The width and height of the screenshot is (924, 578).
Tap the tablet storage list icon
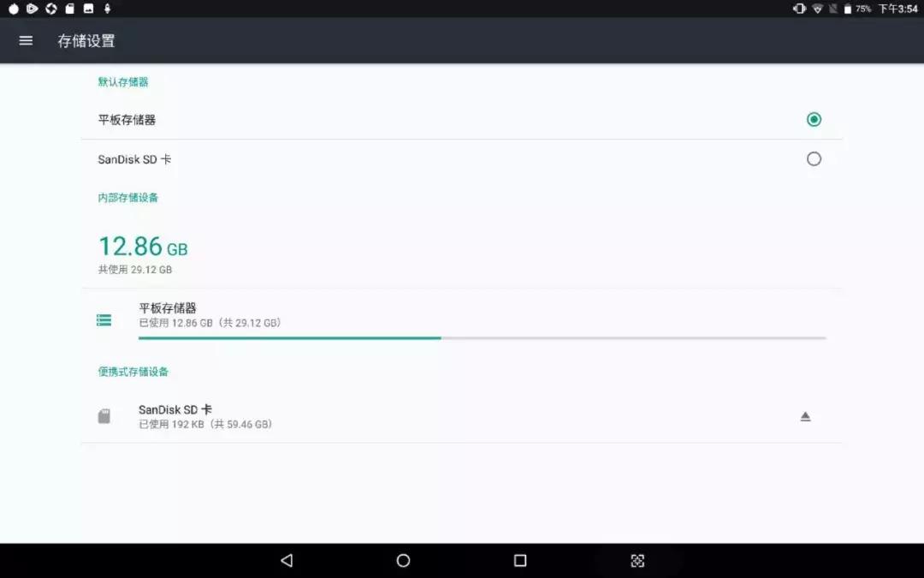(104, 320)
